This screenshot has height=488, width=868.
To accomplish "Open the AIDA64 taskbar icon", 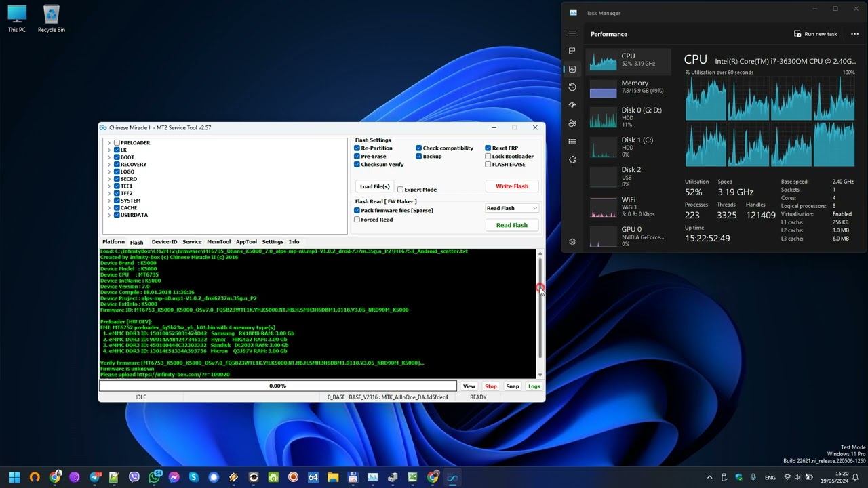I will tap(313, 477).
